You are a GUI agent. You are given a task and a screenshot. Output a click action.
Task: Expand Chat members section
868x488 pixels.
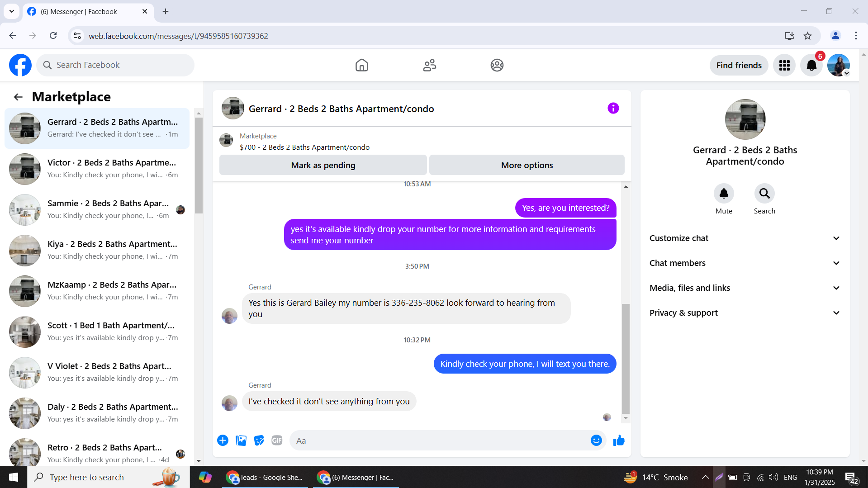pos(745,263)
